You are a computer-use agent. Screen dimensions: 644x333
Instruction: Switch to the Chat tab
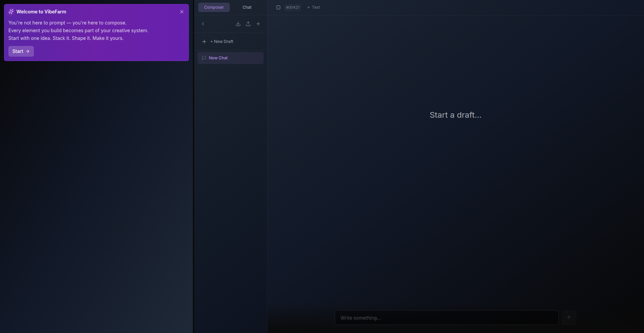point(247,7)
